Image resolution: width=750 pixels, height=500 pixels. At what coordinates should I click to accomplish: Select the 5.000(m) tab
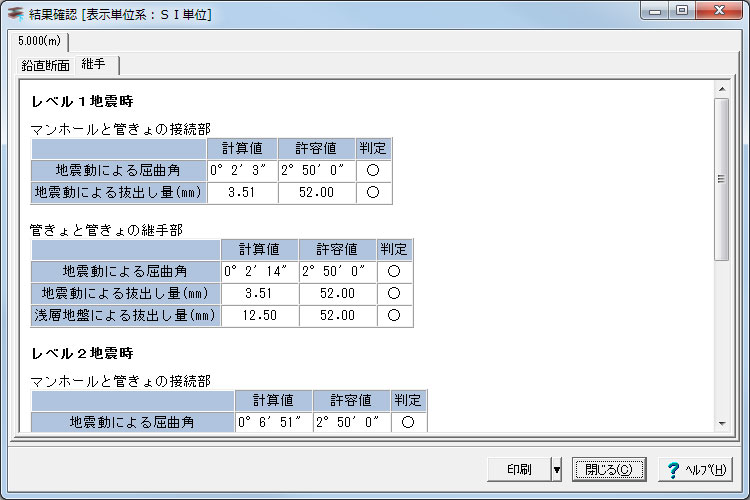(x=40, y=41)
